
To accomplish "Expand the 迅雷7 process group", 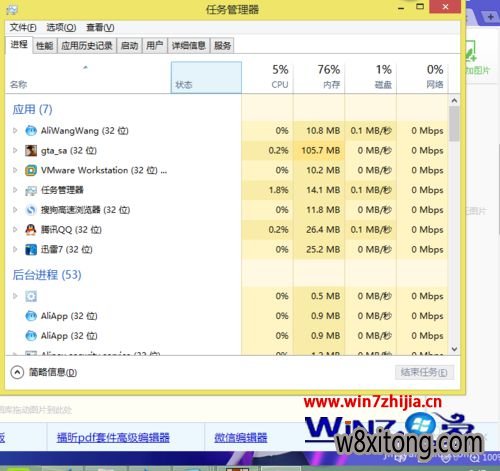I will tap(15, 249).
